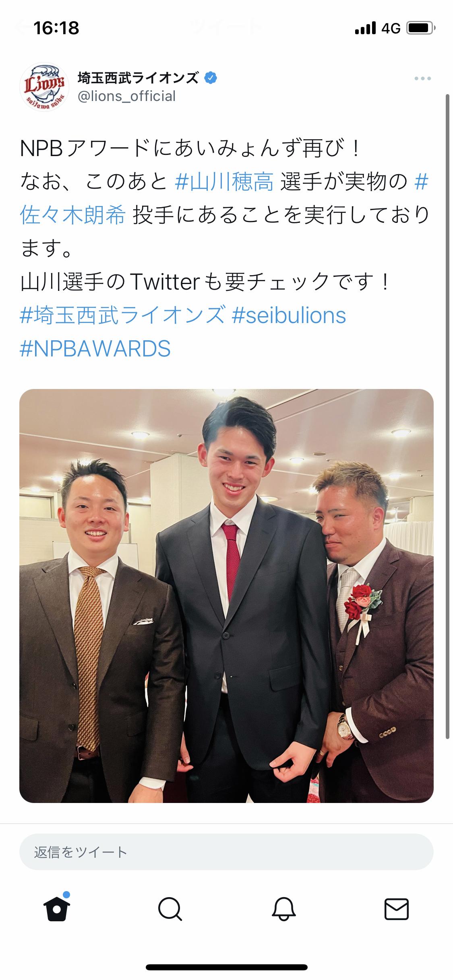The height and width of the screenshot is (980, 453).
Task: Tap the 返信をツイート reply field
Action: pyautogui.click(x=226, y=852)
